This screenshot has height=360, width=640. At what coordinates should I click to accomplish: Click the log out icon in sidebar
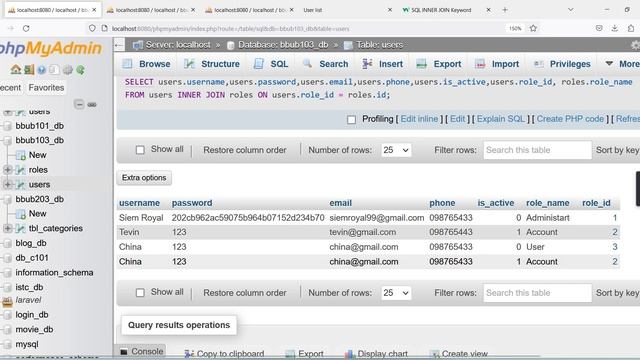29,70
